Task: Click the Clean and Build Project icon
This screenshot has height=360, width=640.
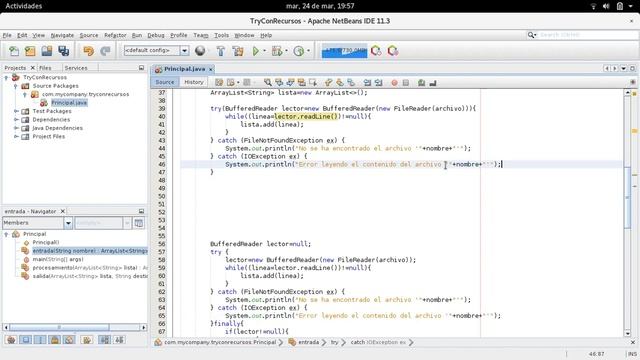Action: click(x=238, y=51)
